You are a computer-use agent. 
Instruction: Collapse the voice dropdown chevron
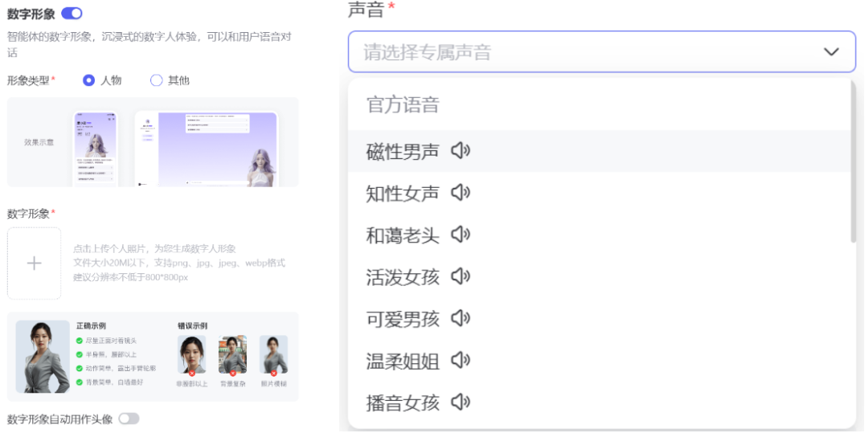tap(831, 52)
